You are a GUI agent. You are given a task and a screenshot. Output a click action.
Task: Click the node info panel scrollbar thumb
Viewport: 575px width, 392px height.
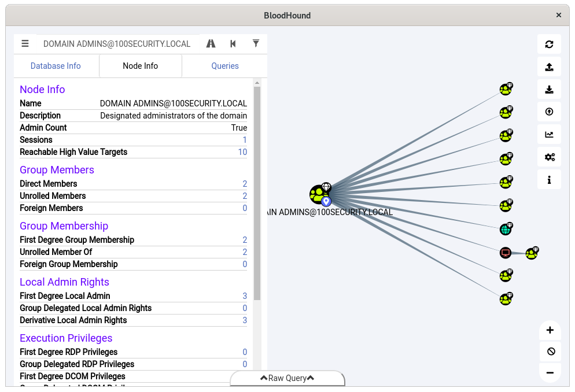257,193
